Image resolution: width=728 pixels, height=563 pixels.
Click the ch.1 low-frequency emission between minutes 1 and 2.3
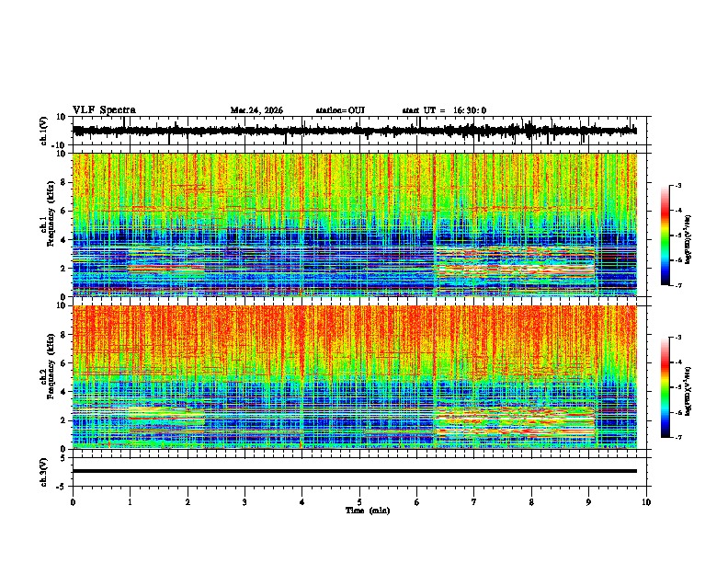[167, 266]
